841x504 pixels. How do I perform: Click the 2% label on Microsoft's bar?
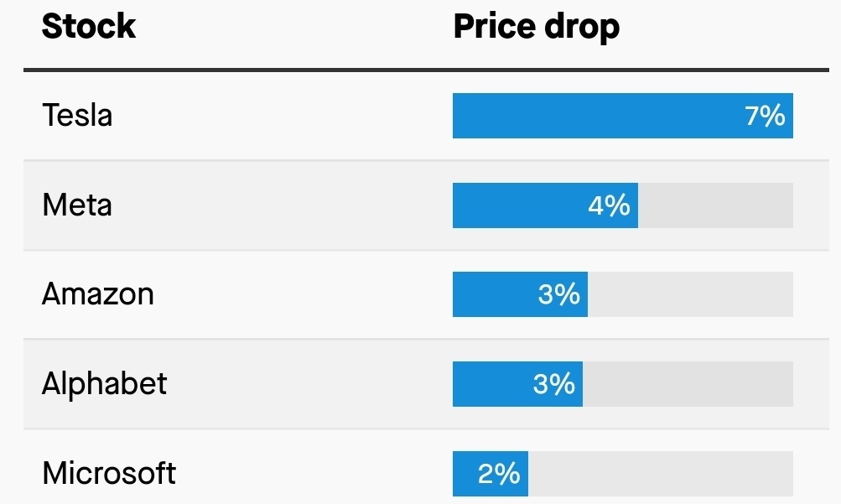499,474
